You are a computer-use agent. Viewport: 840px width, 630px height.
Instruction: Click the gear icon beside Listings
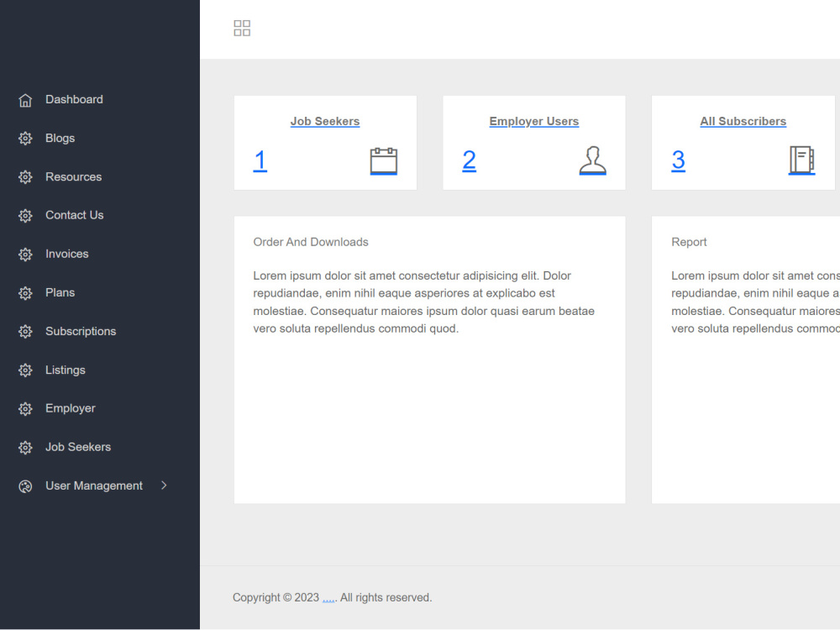pyautogui.click(x=25, y=370)
